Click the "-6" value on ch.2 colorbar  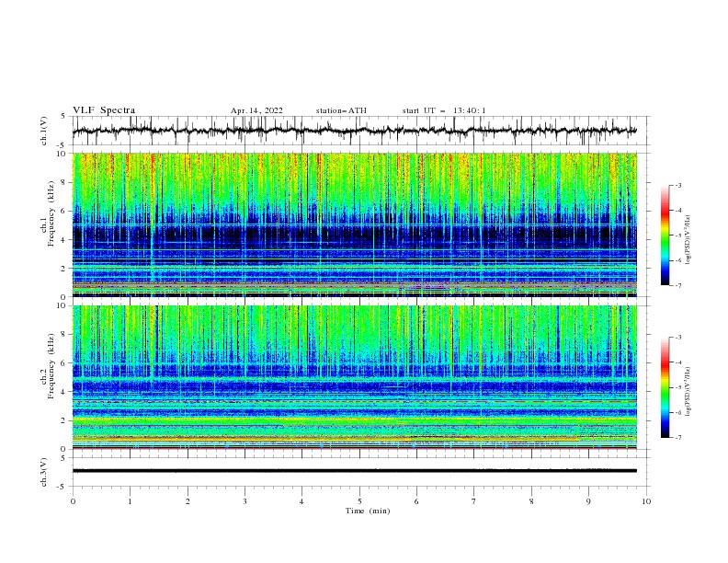(678, 412)
